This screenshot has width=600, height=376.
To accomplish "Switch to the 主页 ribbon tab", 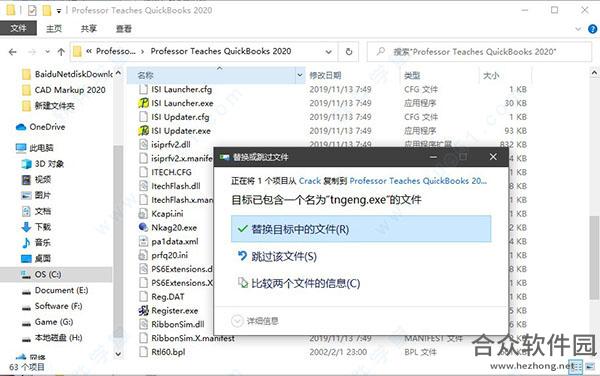I will [x=54, y=29].
